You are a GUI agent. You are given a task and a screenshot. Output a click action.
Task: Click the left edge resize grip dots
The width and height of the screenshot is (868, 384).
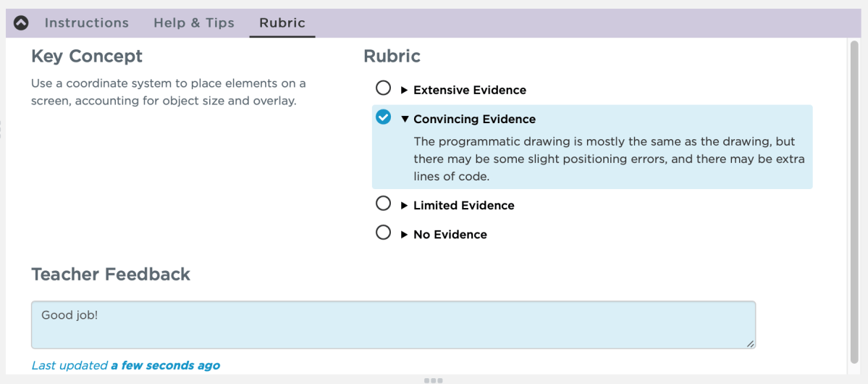(x=1, y=129)
